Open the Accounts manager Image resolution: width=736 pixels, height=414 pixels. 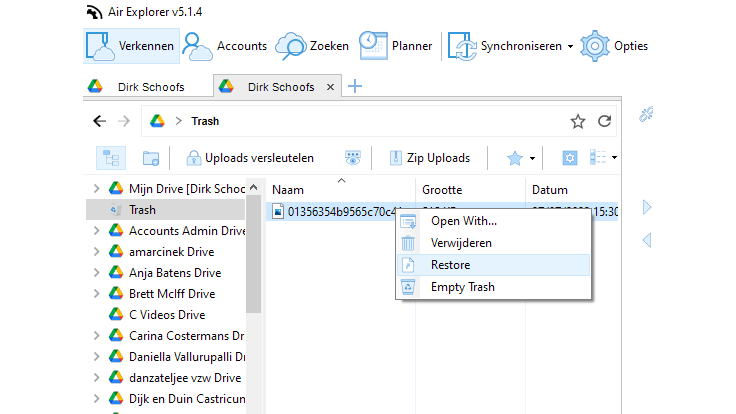[x=226, y=46]
